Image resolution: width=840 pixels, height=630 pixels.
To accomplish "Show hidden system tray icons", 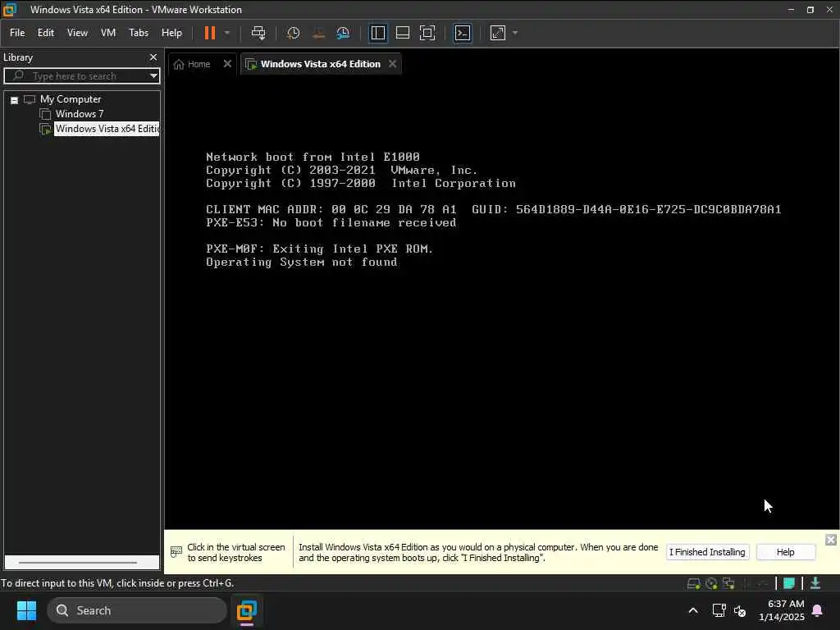I will (692, 610).
